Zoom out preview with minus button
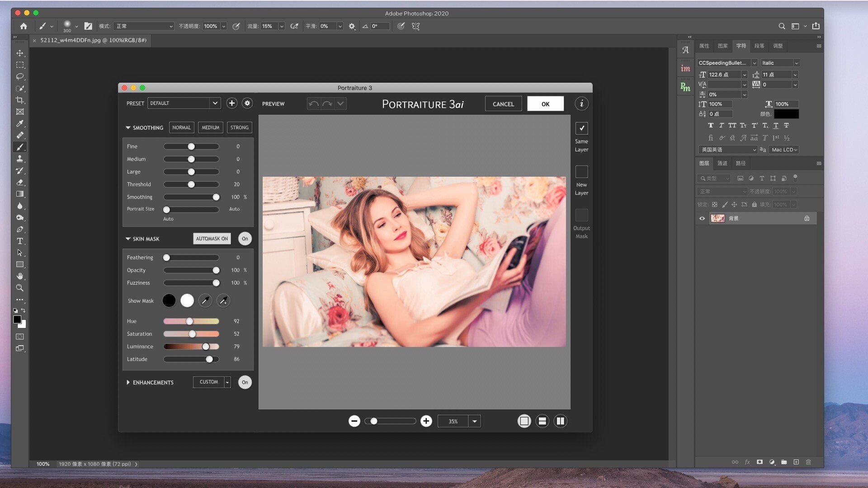The width and height of the screenshot is (868, 488). pos(354,422)
